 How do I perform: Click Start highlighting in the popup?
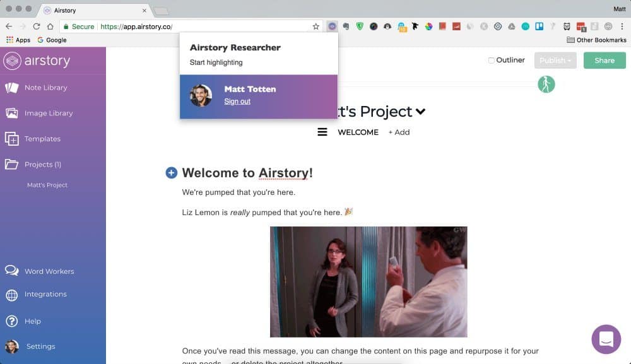[216, 62]
